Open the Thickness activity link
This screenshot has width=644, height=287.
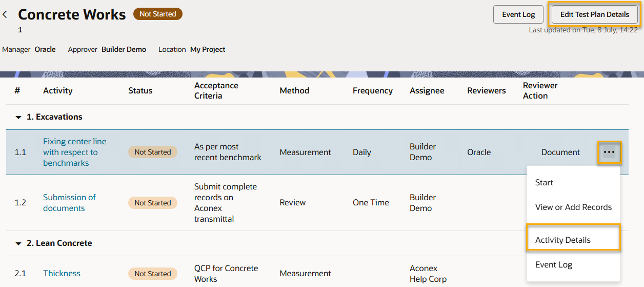(62, 274)
